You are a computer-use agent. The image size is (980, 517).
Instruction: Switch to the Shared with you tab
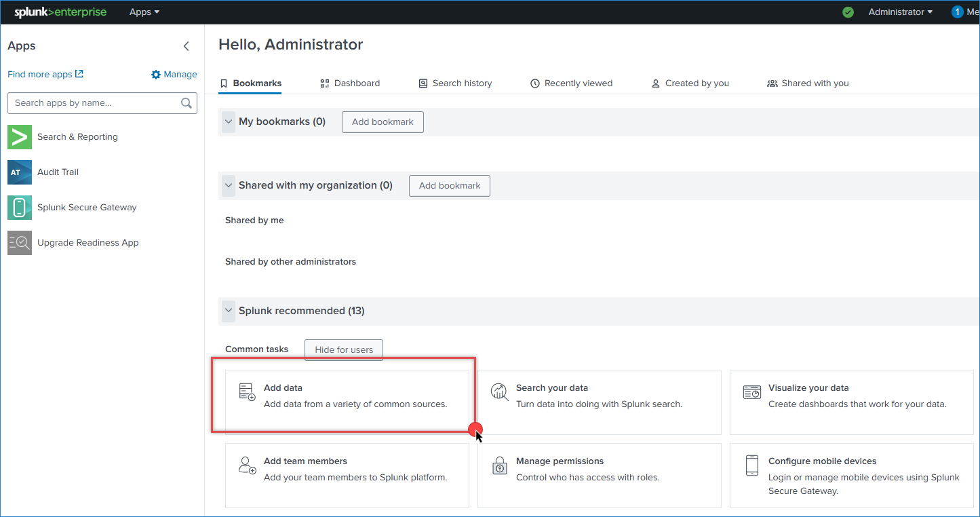coord(808,83)
